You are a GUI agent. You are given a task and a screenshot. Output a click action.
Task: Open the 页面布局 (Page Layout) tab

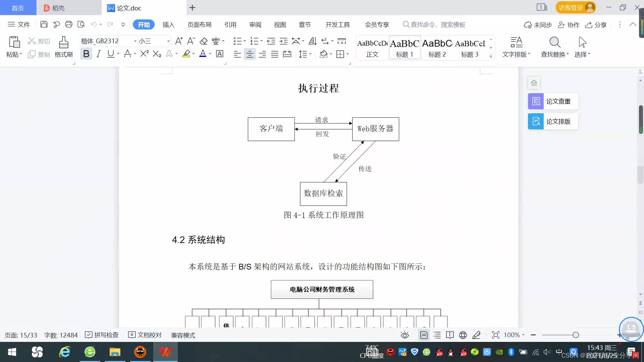(199, 24)
